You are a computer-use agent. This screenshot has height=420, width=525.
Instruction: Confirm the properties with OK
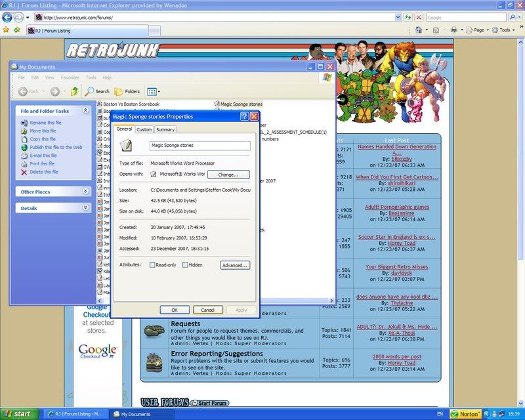(x=175, y=310)
